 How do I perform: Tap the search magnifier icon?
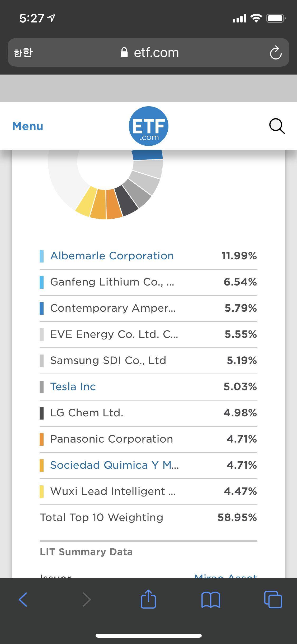click(277, 126)
